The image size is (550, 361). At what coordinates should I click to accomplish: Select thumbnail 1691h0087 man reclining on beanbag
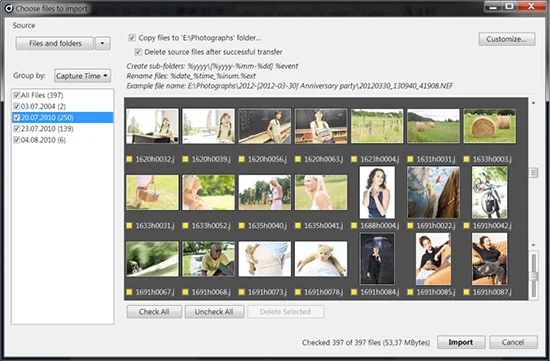coord(489,259)
